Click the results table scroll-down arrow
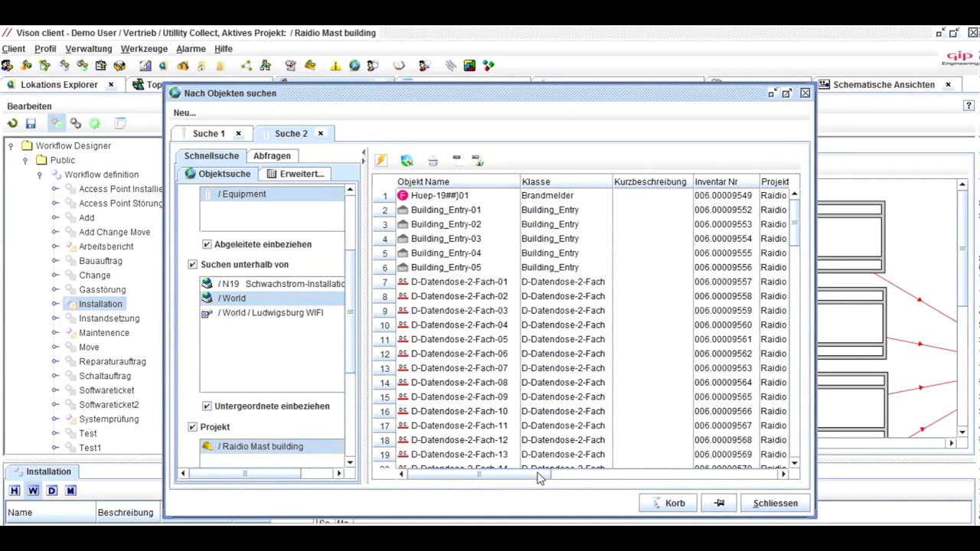The width and height of the screenshot is (980, 551). point(795,463)
